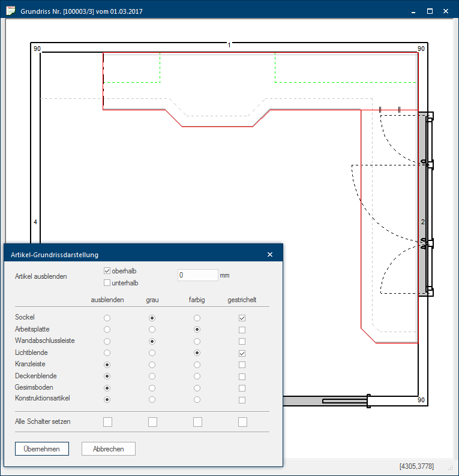Viewport: 459px width, 476px height.
Task: Close the Artikel-Grundrissdarstellung dialog
Action: [270, 255]
